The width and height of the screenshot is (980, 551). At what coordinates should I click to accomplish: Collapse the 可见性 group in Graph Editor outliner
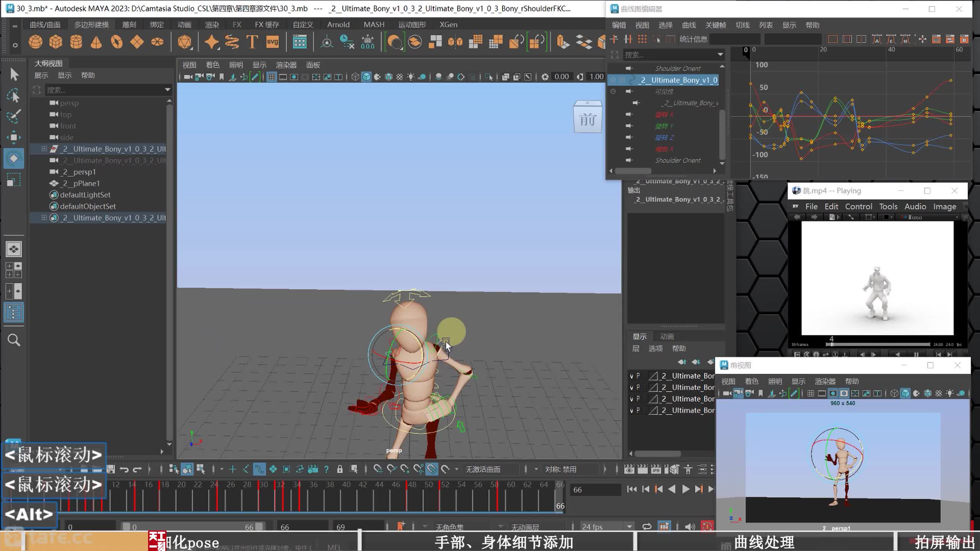click(613, 91)
